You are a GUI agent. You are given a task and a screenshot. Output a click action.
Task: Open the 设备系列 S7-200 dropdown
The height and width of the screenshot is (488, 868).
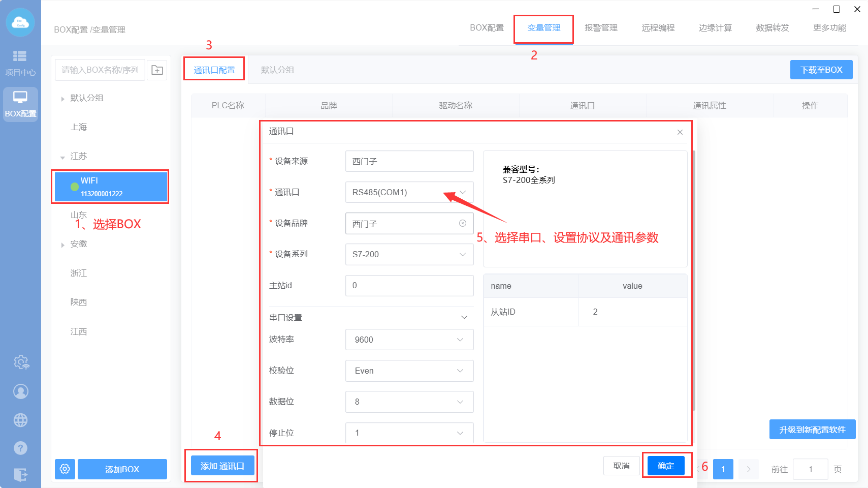[409, 254]
